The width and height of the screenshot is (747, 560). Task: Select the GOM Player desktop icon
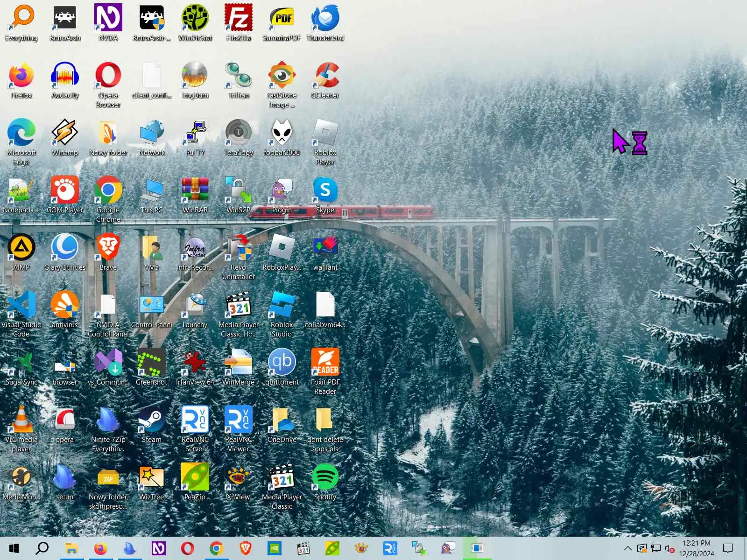pos(65,195)
